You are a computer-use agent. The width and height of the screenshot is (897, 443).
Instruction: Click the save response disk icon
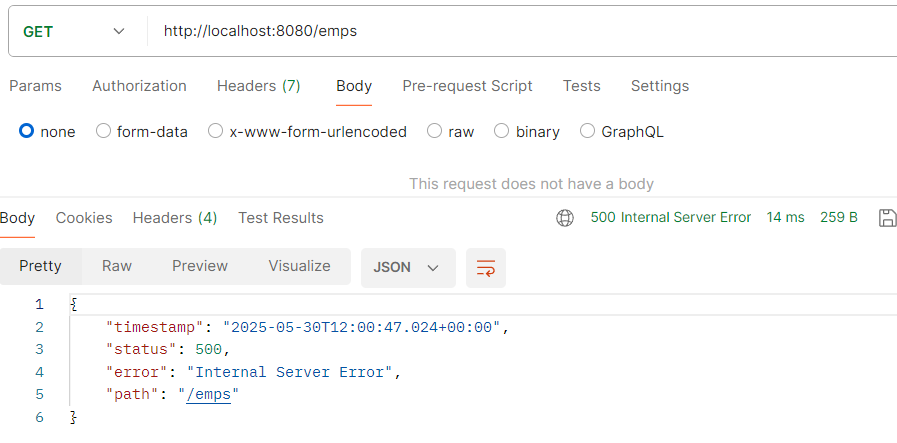(x=887, y=218)
